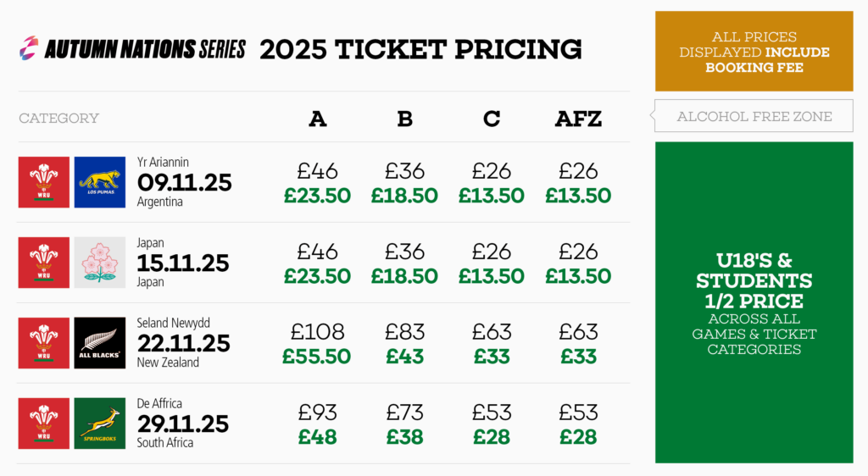Click the £48 half-price South Africa A ticket

click(318, 437)
